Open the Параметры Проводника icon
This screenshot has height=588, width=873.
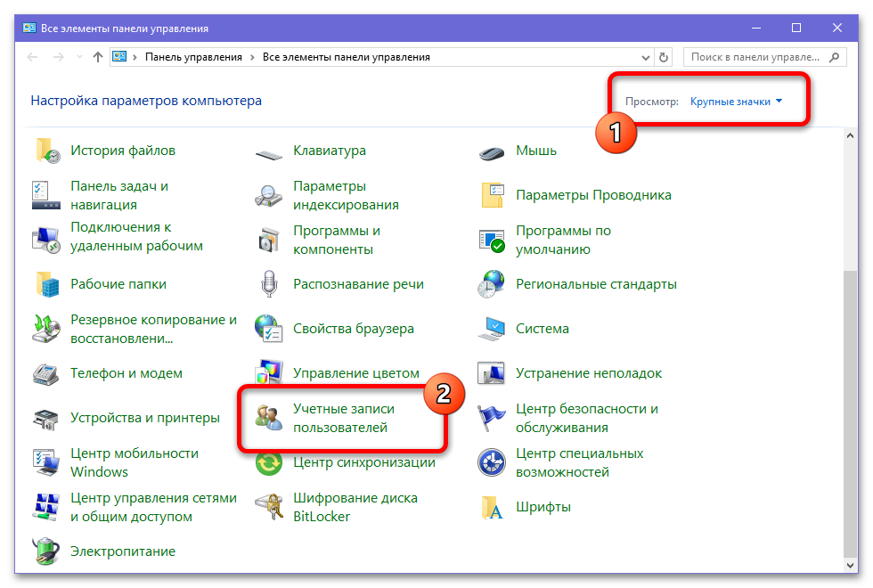tap(492, 195)
